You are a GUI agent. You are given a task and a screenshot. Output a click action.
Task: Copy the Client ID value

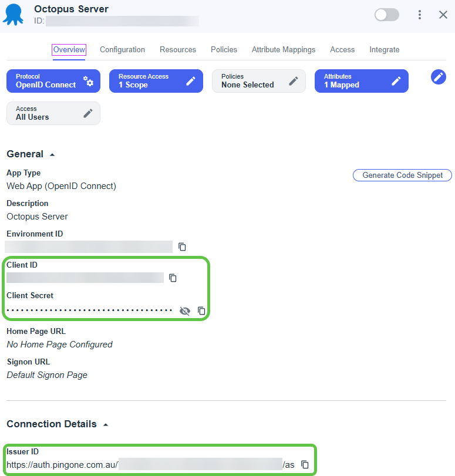click(x=173, y=278)
